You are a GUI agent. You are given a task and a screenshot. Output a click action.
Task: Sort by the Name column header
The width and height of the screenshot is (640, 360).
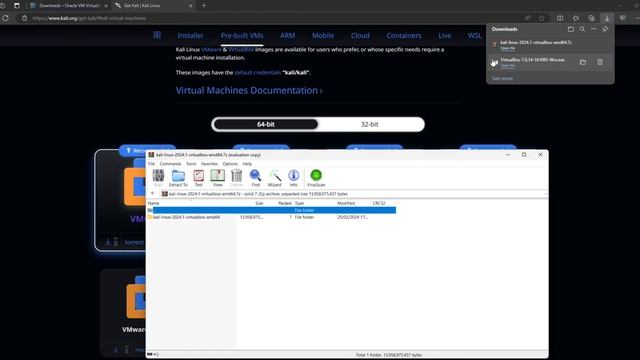coord(153,203)
